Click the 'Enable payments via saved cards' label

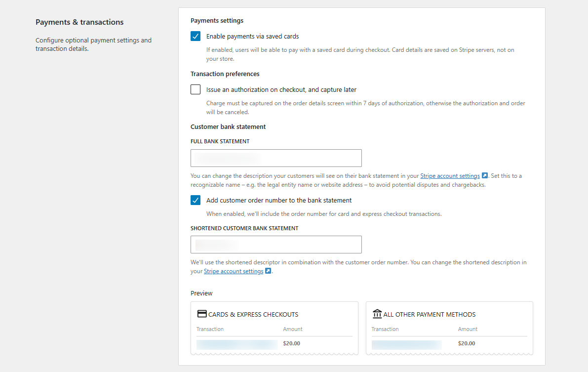tap(252, 36)
